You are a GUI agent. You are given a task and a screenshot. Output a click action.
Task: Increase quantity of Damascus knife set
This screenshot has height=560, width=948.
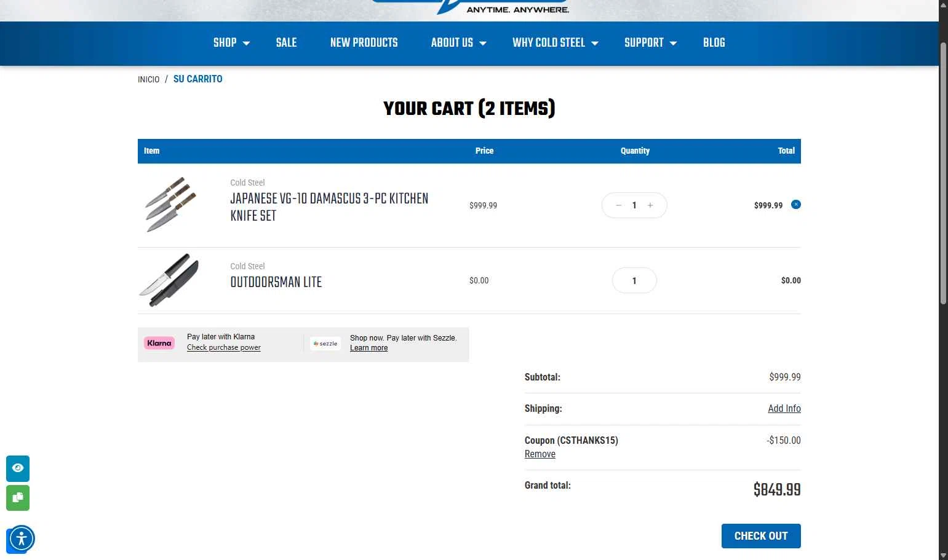[650, 205]
